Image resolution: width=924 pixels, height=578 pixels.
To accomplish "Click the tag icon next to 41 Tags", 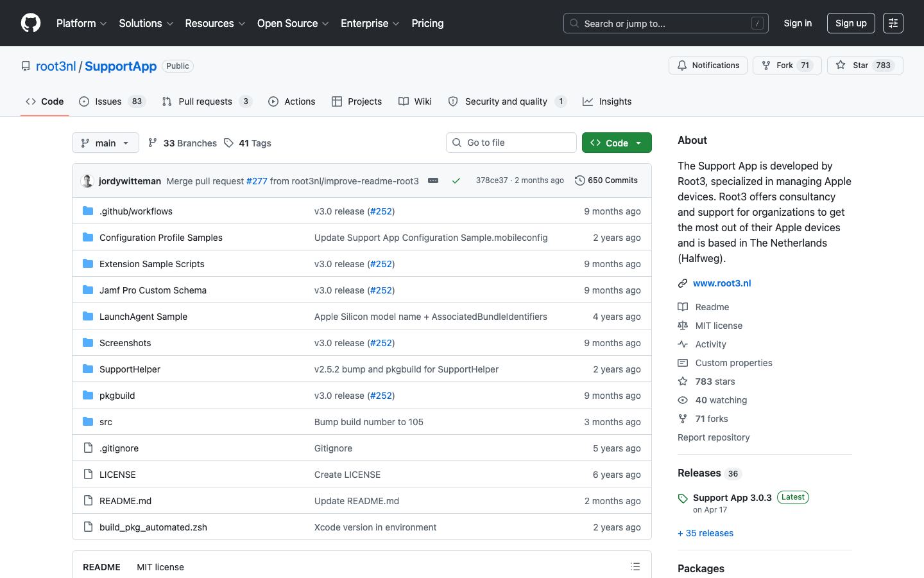I will tap(229, 143).
